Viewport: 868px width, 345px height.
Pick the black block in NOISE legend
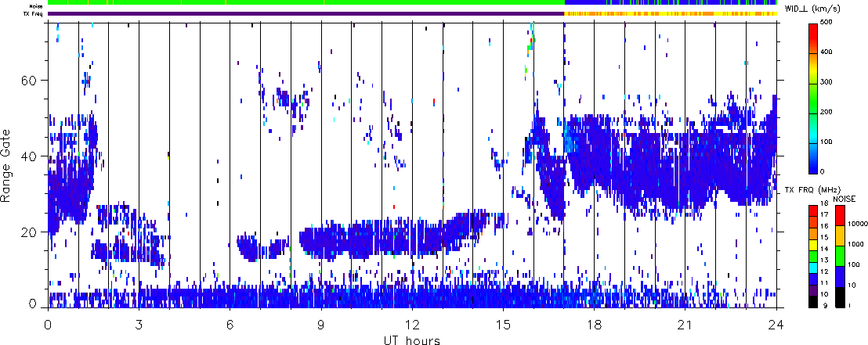click(840, 297)
